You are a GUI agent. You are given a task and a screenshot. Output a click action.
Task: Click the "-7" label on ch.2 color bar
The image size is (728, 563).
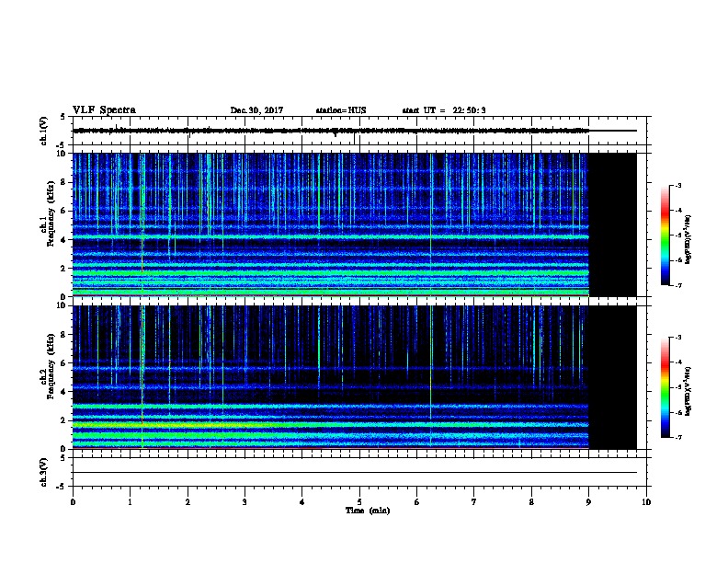pos(677,437)
